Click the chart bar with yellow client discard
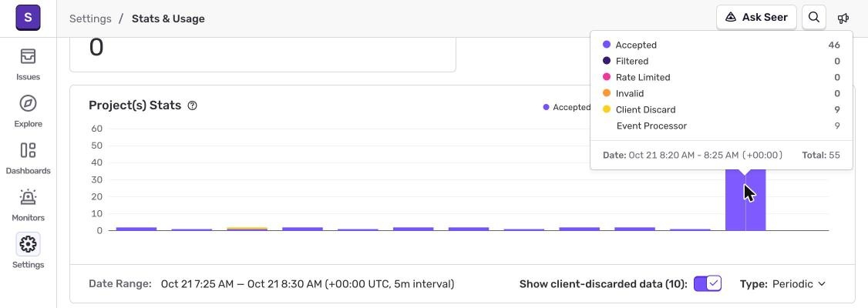Image resolution: width=868 pixels, height=308 pixels. (247, 229)
